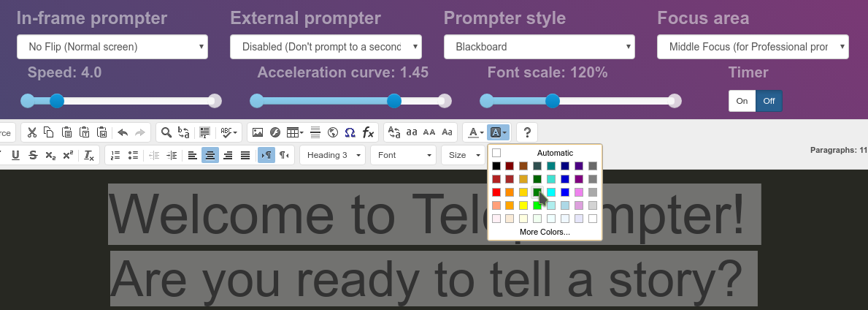The width and height of the screenshot is (868, 310).
Task: Click the Remove Format icon
Action: coord(88,155)
